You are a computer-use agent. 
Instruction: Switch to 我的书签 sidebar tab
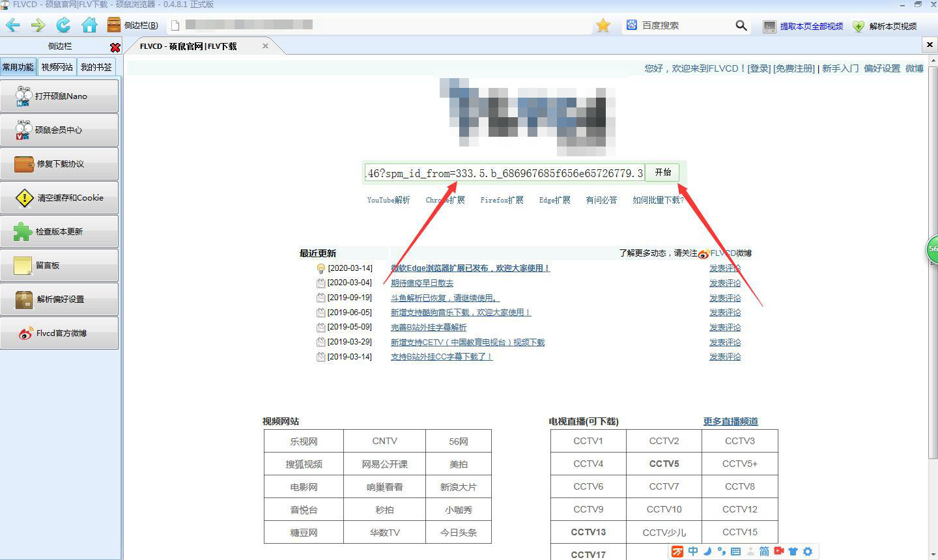click(x=96, y=67)
